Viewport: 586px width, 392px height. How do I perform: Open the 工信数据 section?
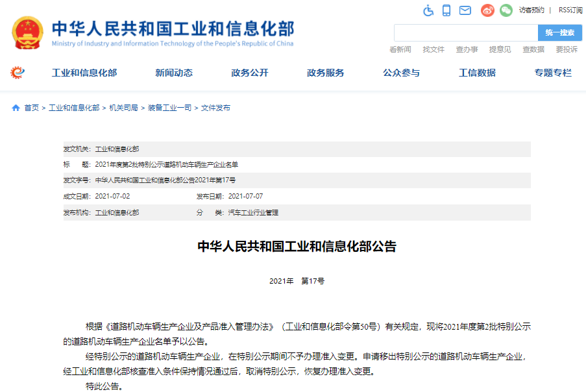tap(478, 73)
